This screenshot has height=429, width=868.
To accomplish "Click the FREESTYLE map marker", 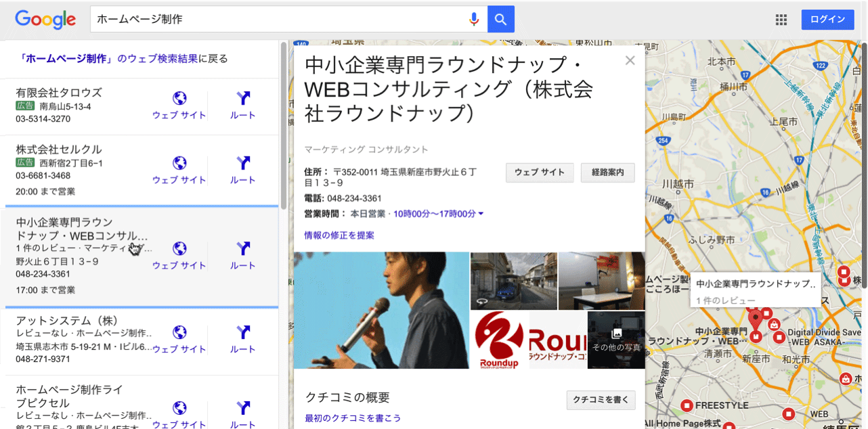I will click(x=686, y=405).
